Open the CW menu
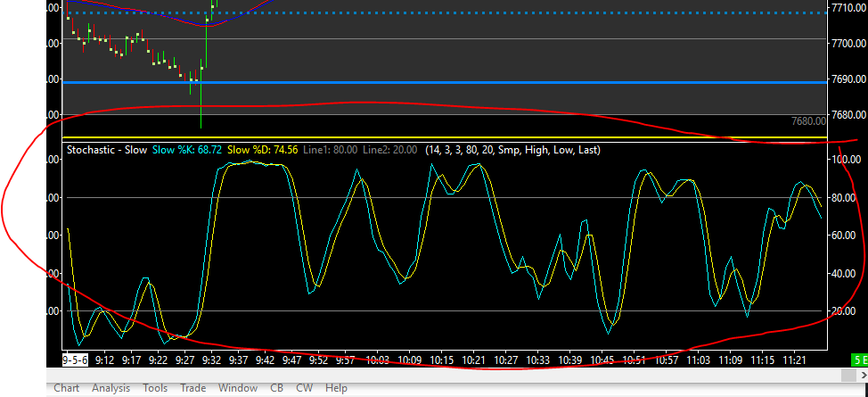The height and width of the screenshot is (397, 868). [x=305, y=388]
